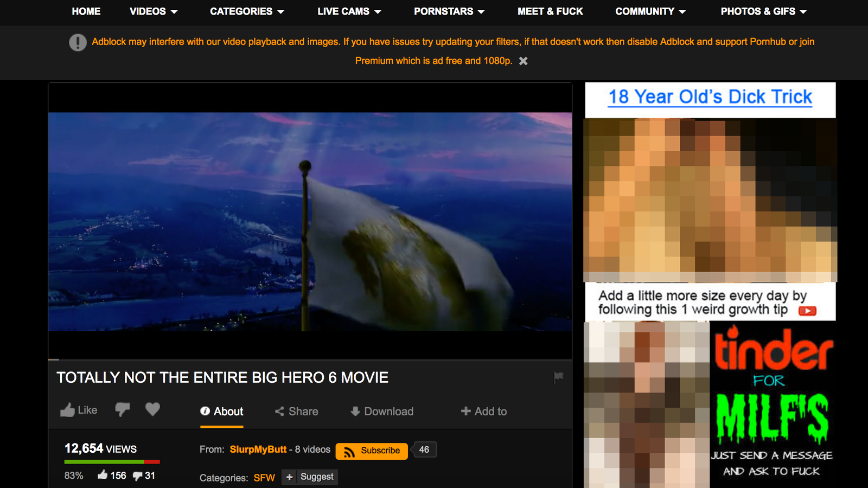Click the red play icon in ad caption

point(807,311)
